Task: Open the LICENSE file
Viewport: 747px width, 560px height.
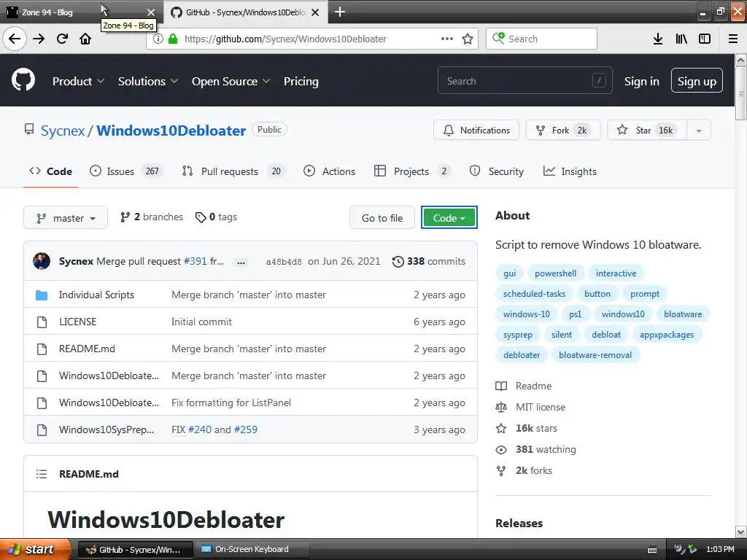Action: [x=77, y=322]
